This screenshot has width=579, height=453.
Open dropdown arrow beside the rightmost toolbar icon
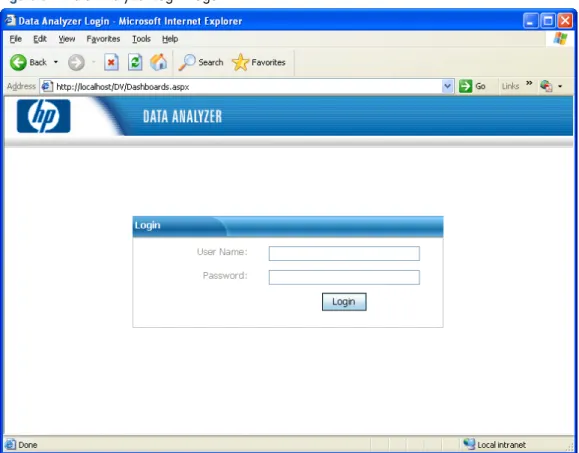click(560, 86)
